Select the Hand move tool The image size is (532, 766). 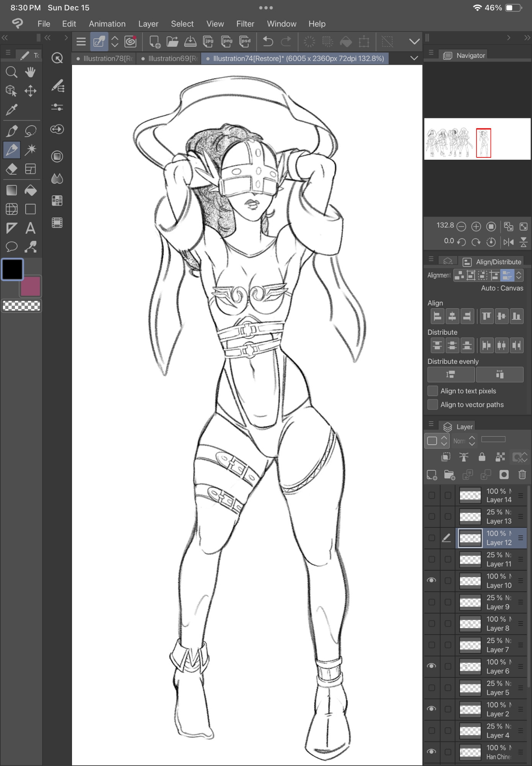(x=30, y=72)
